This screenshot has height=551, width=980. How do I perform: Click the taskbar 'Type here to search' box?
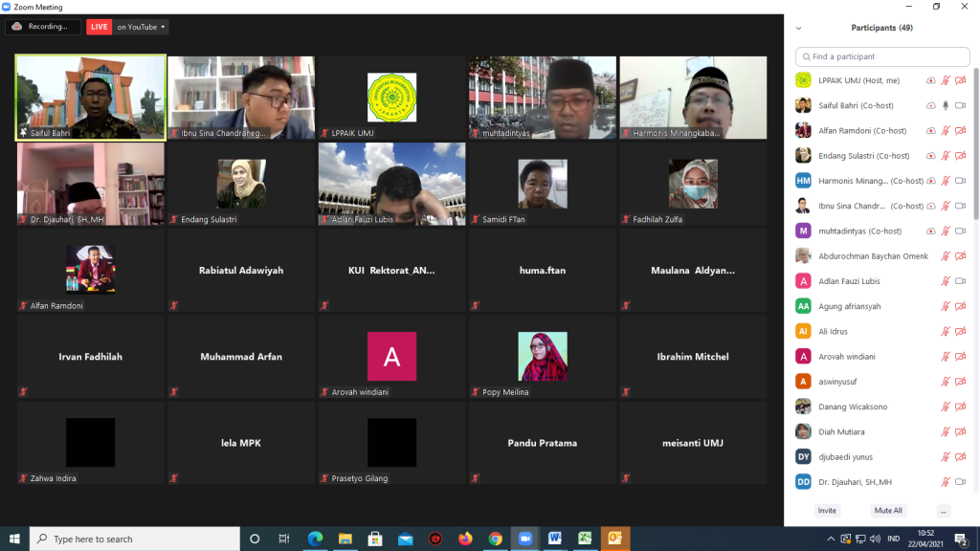click(x=134, y=539)
